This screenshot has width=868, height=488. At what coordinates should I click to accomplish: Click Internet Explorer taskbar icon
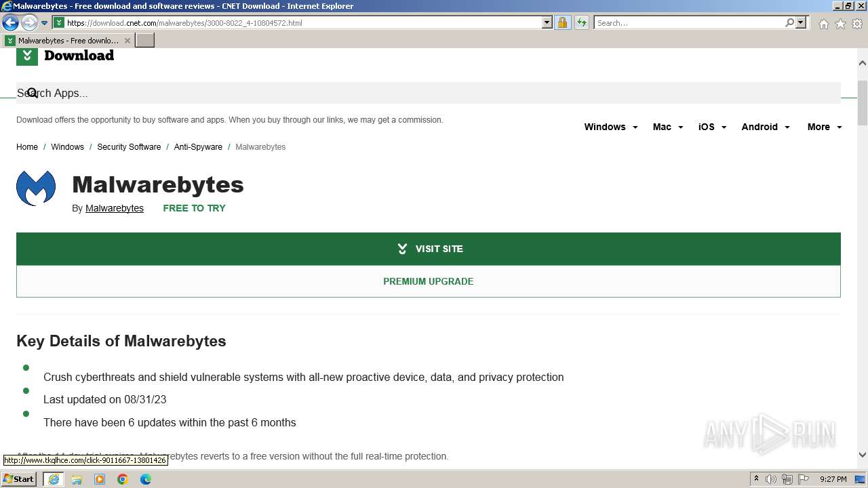coord(54,479)
